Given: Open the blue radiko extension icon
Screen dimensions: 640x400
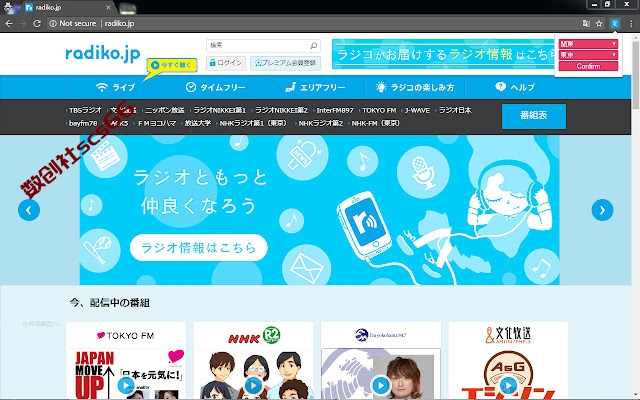Looking at the screenshot, I should [x=615, y=24].
